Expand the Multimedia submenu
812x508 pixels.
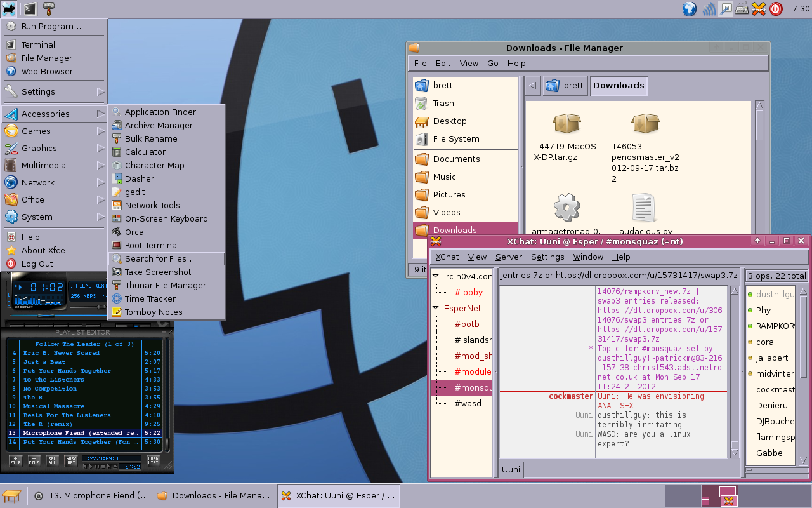point(55,165)
